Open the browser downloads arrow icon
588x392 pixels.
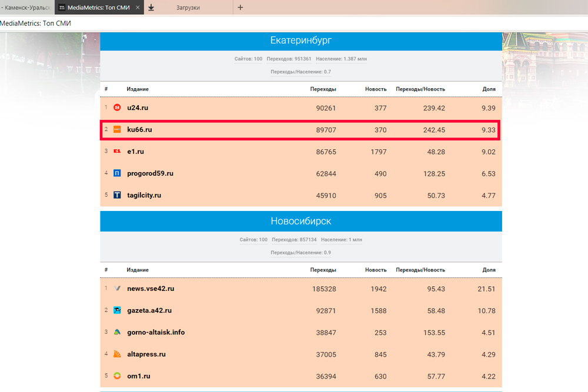151,8
